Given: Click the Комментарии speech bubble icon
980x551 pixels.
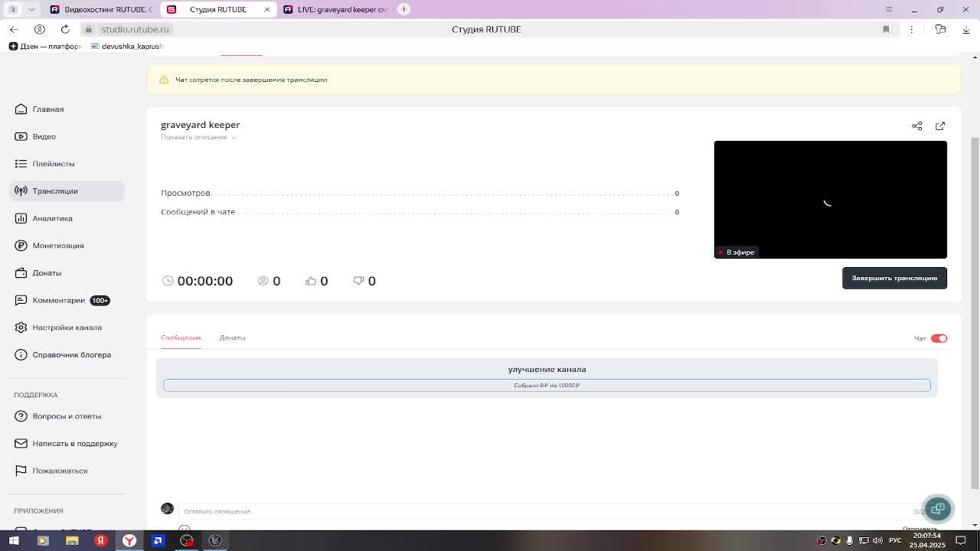Looking at the screenshot, I should tap(21, 300).
